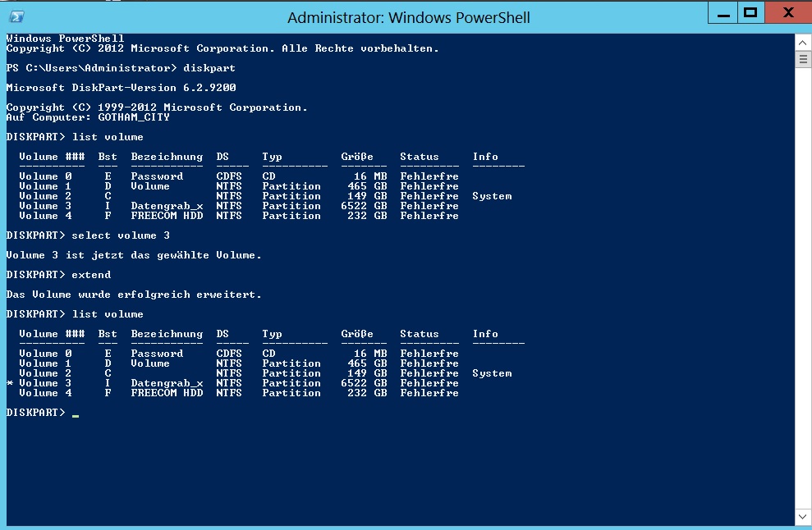Click the 'extend' command line
812x530 pixels.
(58, 275)
